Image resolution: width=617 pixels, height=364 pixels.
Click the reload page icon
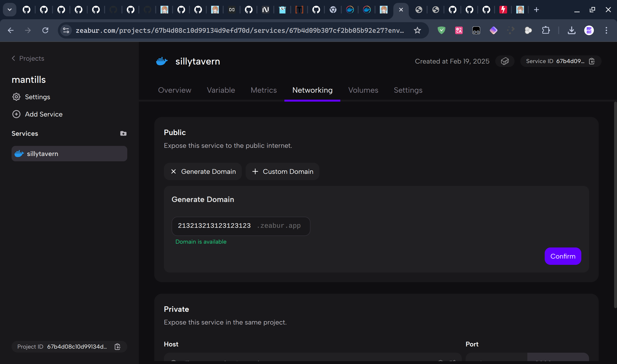pyautogui.click(x=45, y=30)
